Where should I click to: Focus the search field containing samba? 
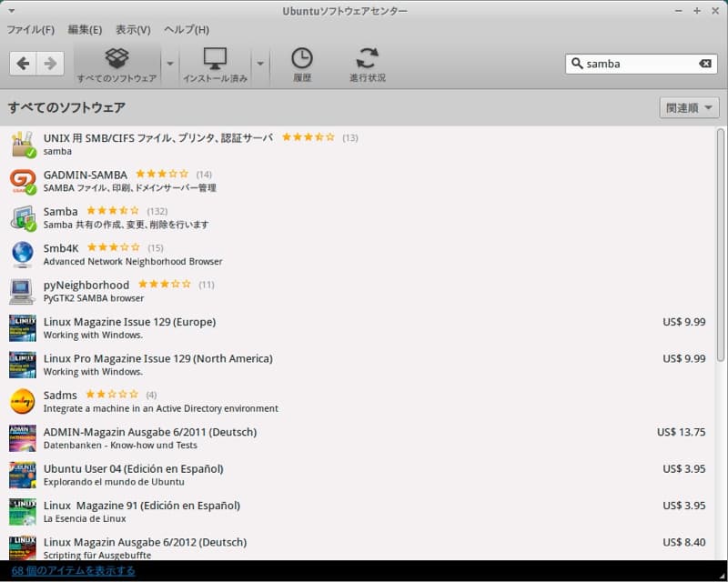pos(642,64)
